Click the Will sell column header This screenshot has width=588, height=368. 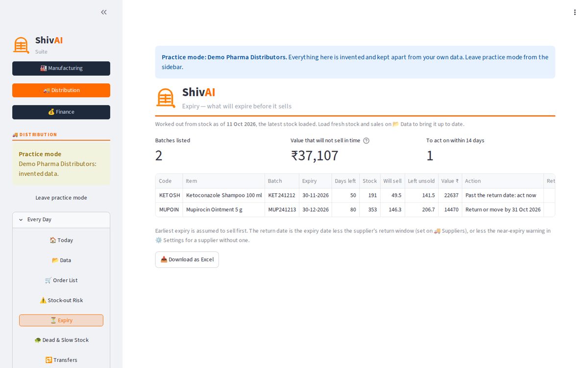392,181
